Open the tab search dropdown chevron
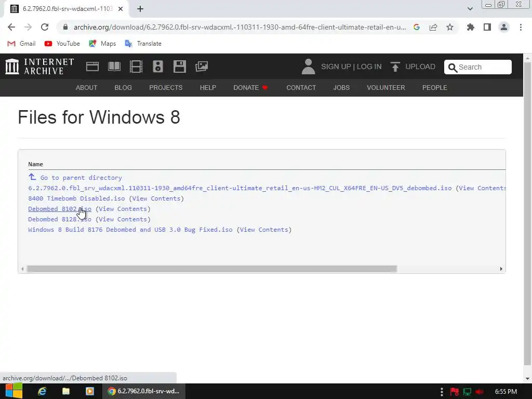Image resolution: width=532 pixels, height=399 pixels. click(x=470, y=9)
